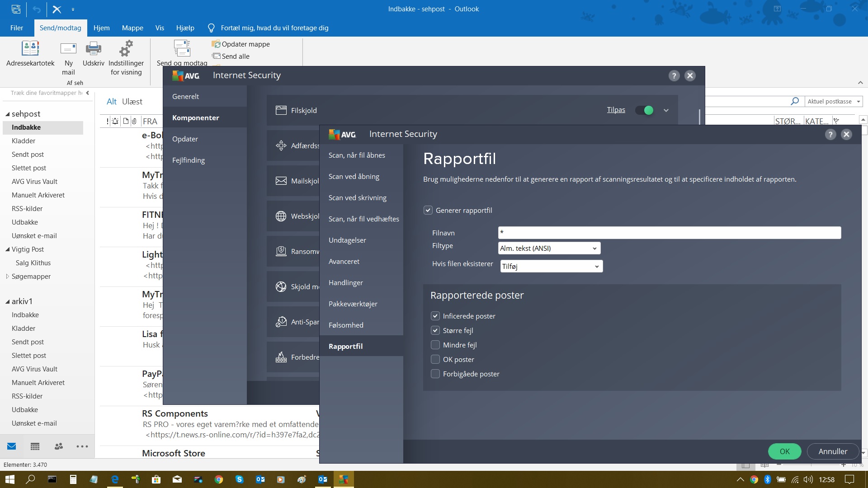Image resolution: width=868 pixels, height=488 pixels.
Task: Switch to the Hjælp ribbon tab
Action: click(x=185, y=28)
